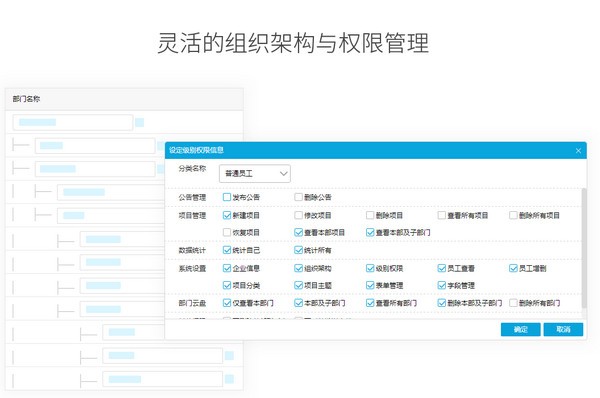600x398 pixels.
Task: Enable the 修改项目 permission
Action: (298, 215)
